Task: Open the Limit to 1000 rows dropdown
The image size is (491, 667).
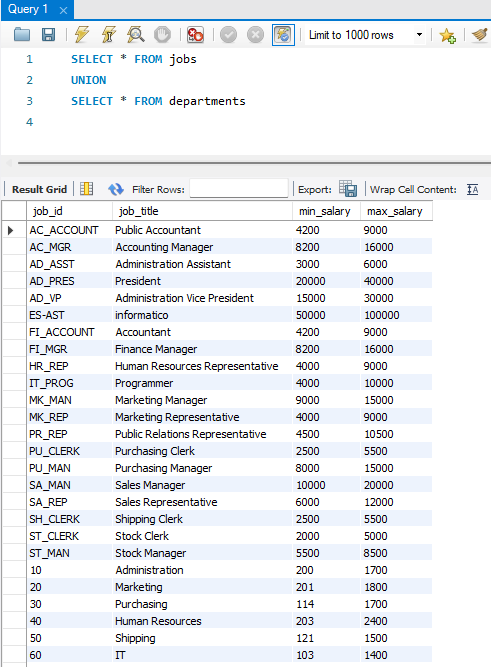Action: coord(365,35)
